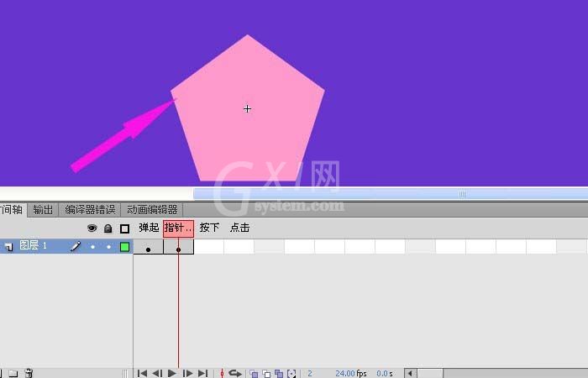Step forward one frame
This screenshot has height=378, width=588.
click(187, 373)
